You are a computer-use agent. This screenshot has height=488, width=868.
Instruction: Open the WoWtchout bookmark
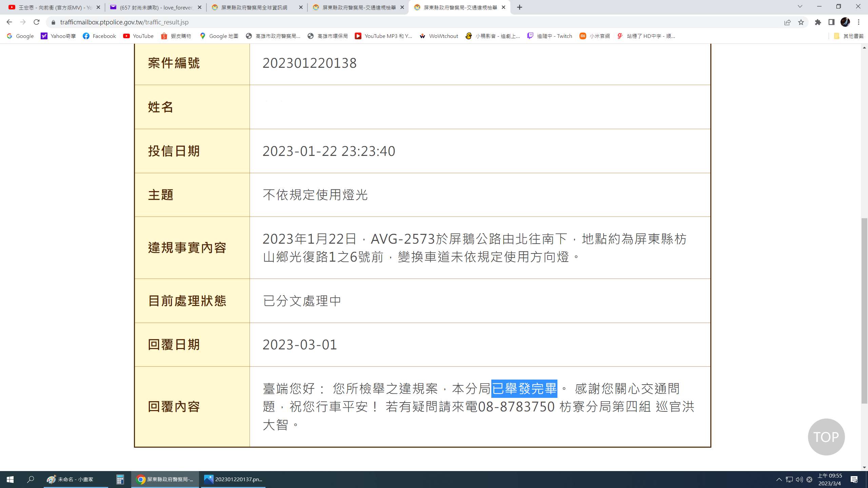[x=439, y=36]
